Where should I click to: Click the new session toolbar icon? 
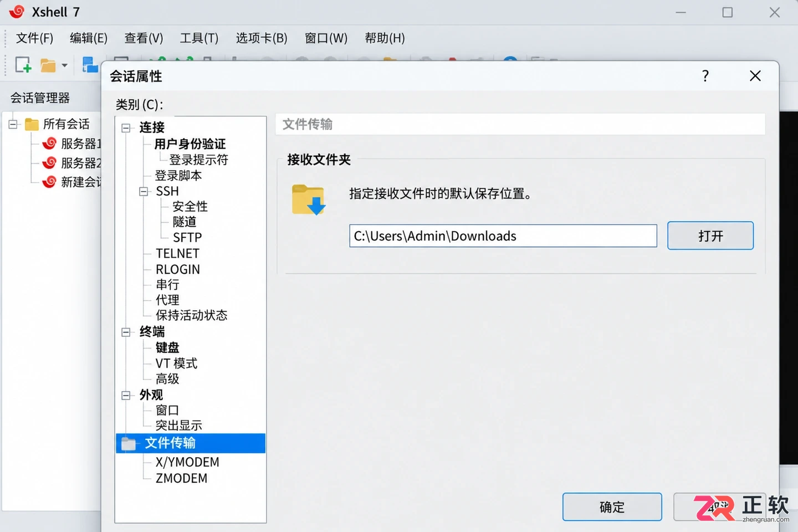point(23,65)
